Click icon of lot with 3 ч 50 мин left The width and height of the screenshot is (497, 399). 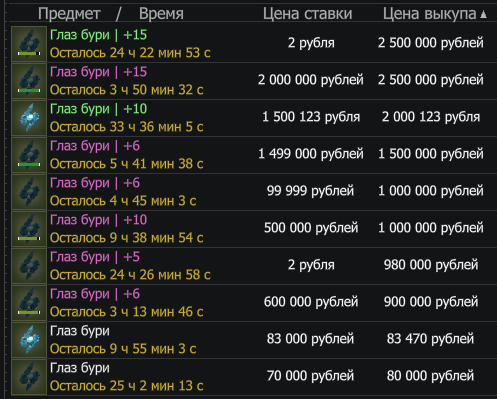29,81
